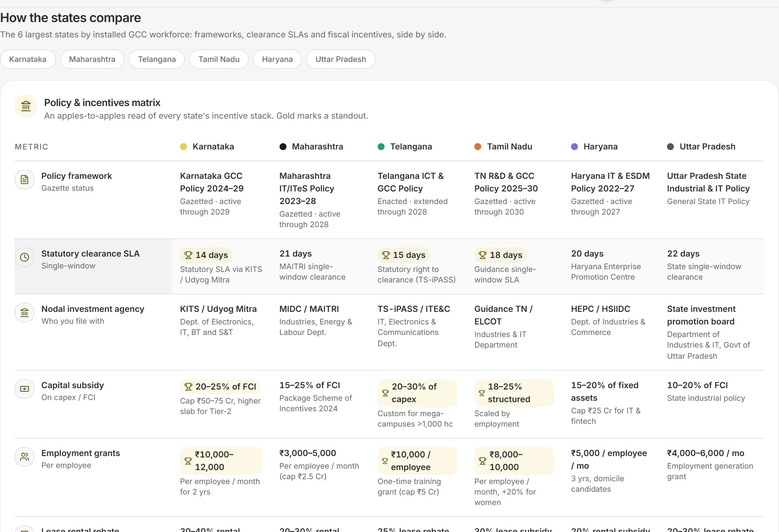Click the clock icon for Statutory clearance SLA

25,258
